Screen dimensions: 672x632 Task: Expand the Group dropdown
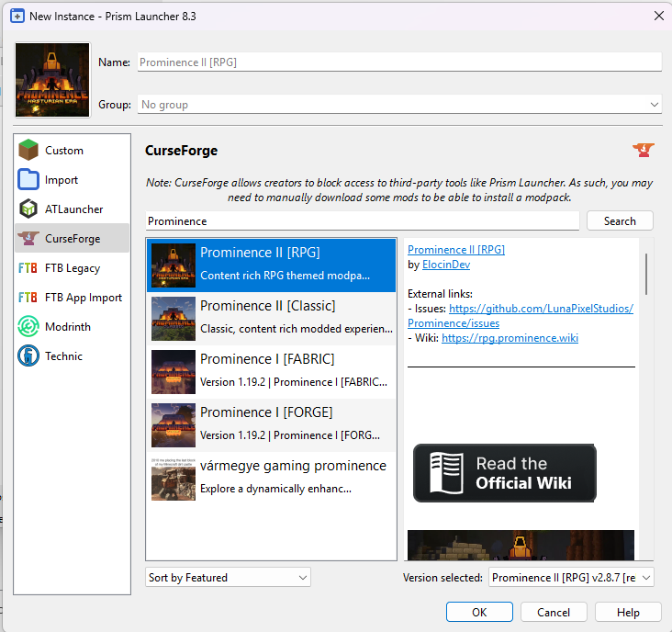click(399, 105)
